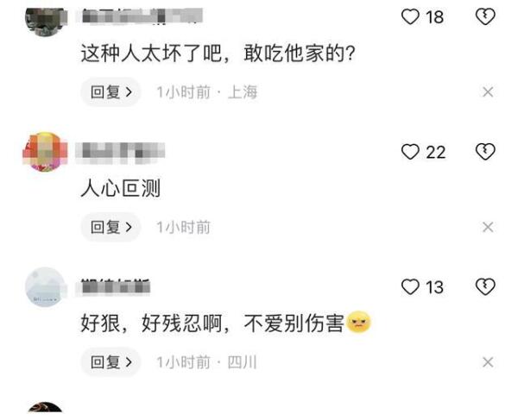Open third commenter's gray avatar
Image resolution: width=518 pixels, height=420 pixels.
[x=45, y=286]
